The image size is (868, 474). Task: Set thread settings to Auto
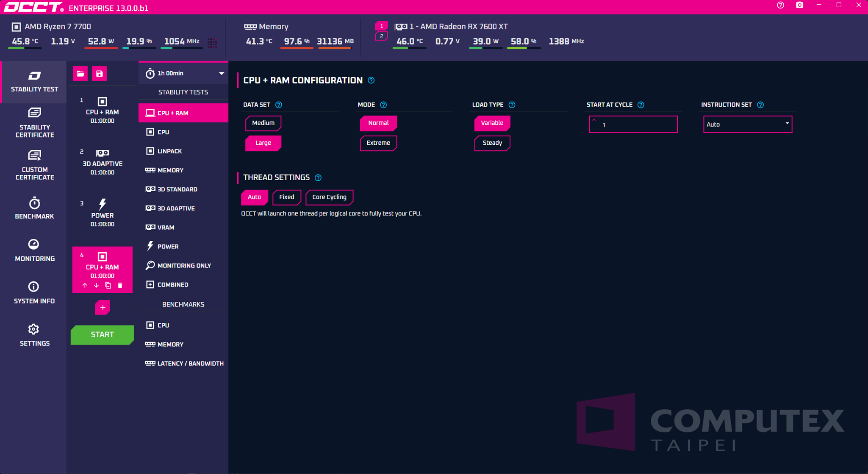click(254, 197)
